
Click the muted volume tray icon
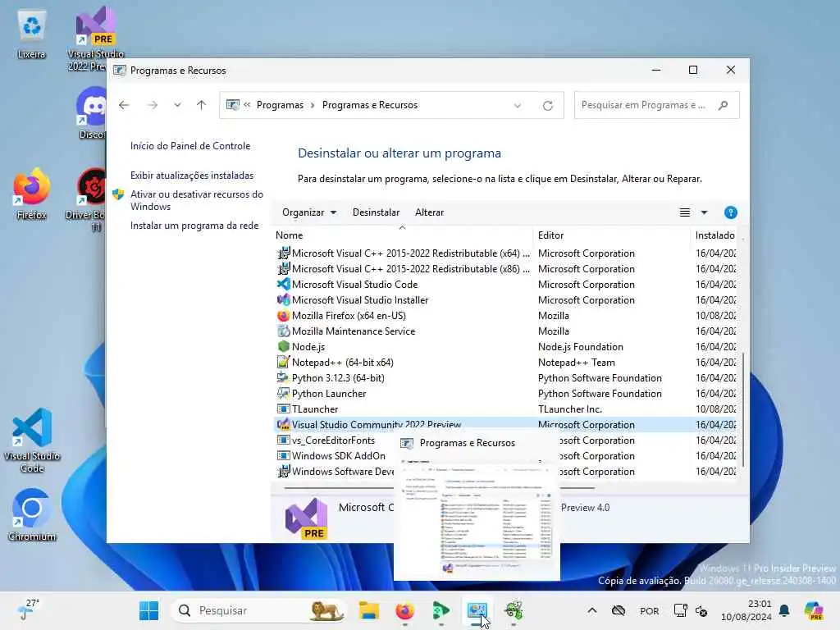[701, 610]
